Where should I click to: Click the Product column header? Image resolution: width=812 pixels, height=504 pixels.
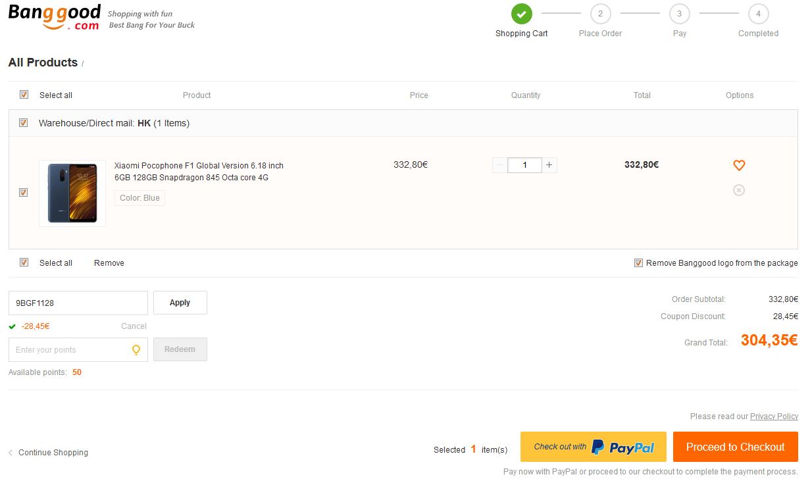pyautogui.click(x=197, y=95)
